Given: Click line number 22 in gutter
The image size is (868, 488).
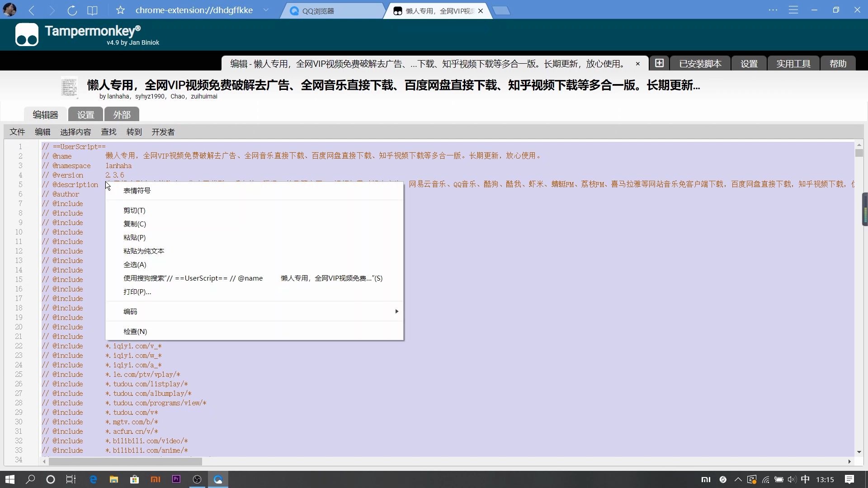Looking at the screenshot, I should click(x=19, y=346).
